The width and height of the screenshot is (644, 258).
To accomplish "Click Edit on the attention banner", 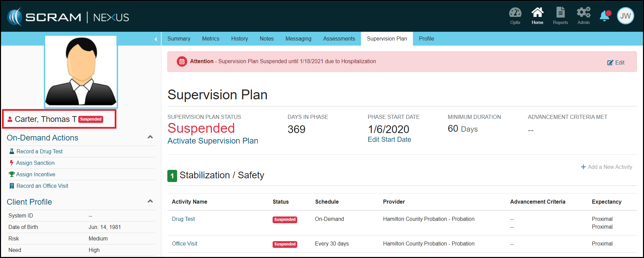I will click(x=616, y=62).
